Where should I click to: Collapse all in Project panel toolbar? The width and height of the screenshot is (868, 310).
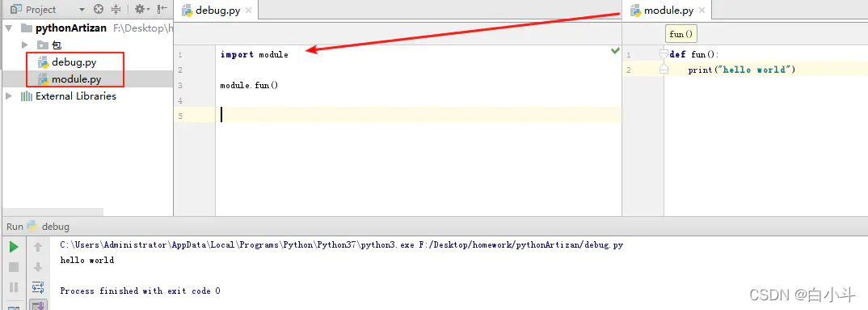[116, 10]
